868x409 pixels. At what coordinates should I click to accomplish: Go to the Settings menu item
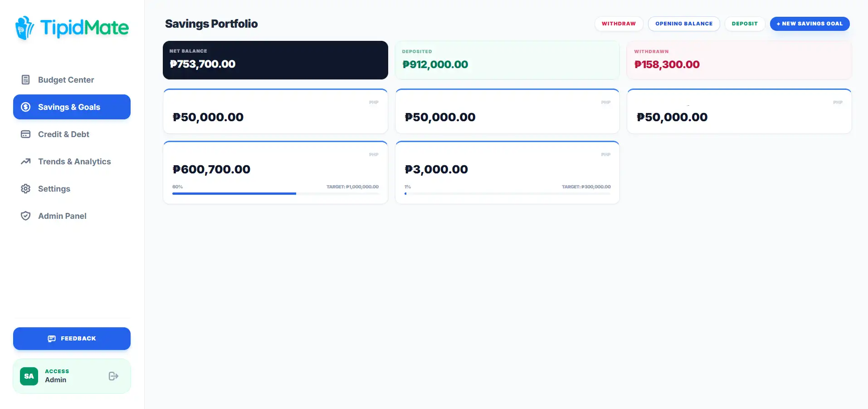click(72, 189)
